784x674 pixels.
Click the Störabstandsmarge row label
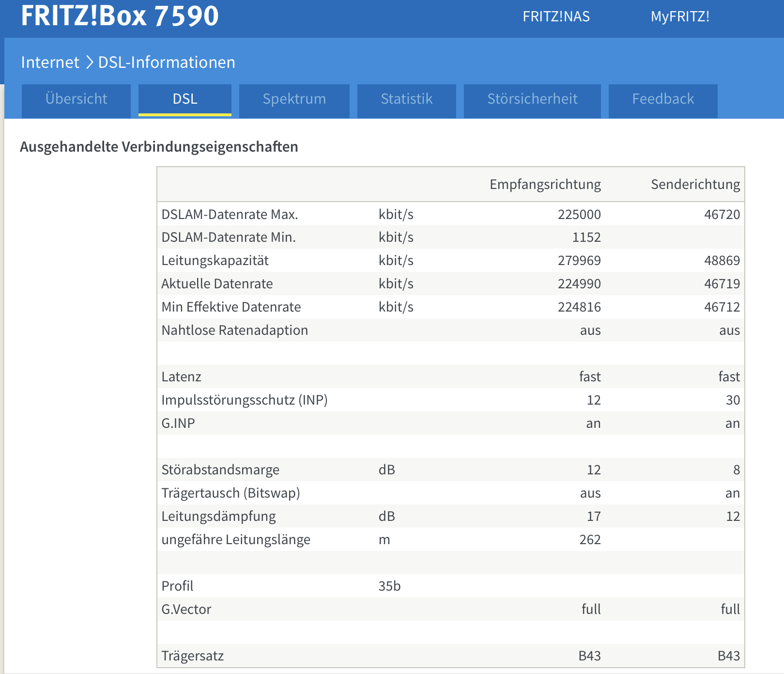[x=220, y=470]
